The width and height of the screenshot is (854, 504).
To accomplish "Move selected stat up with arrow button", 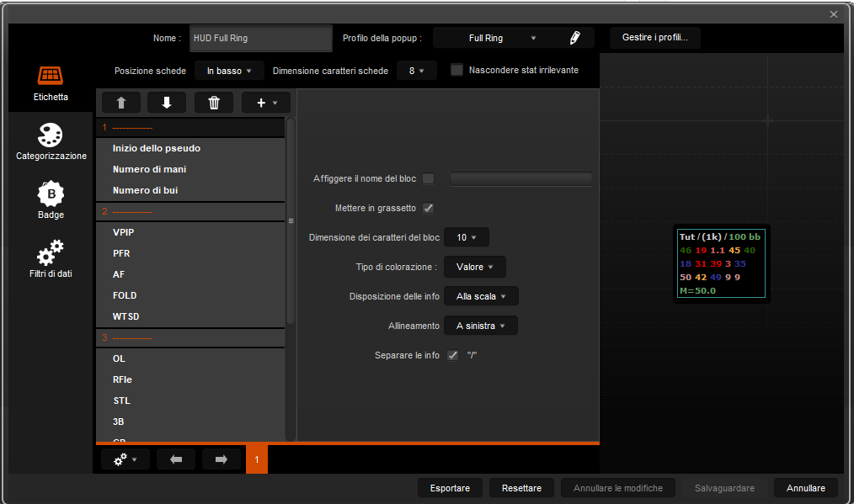I will 121,103.
